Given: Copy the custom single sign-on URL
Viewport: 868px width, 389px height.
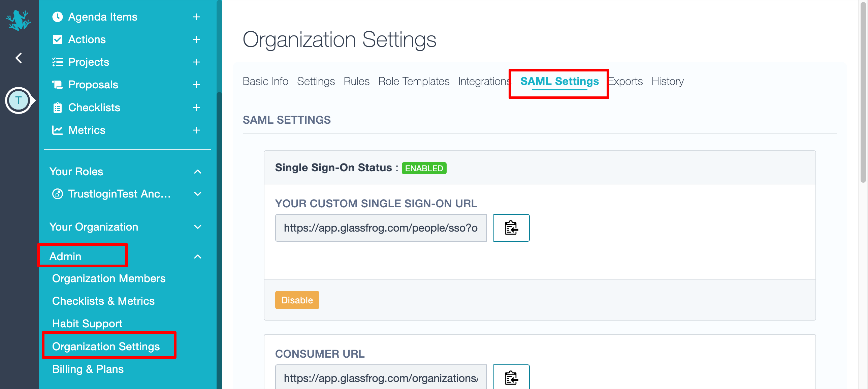Looking at the screenshot, I should click(x=511, y=228).
